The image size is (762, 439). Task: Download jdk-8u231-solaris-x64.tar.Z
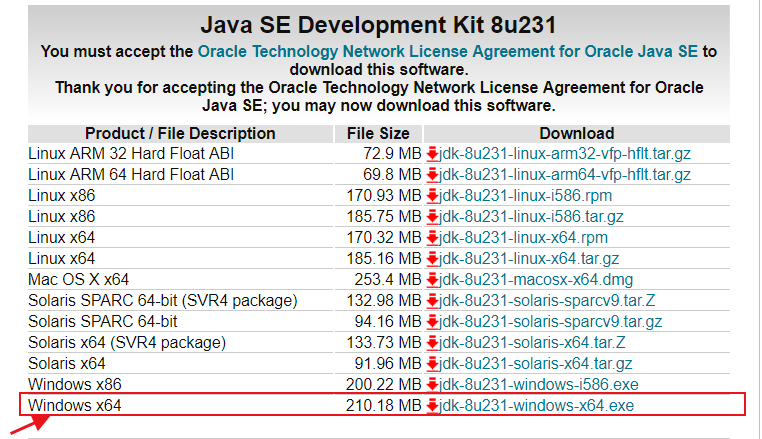coord(532,342)
